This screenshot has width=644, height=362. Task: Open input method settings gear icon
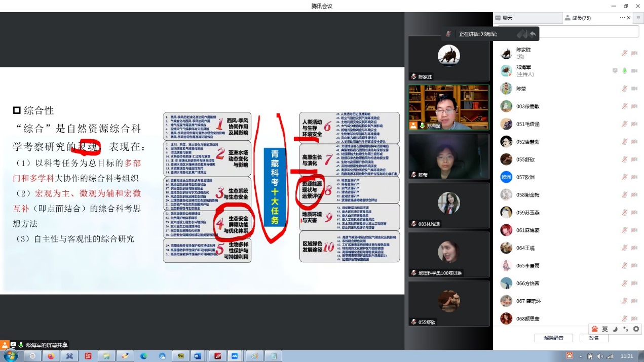point(636,329)
